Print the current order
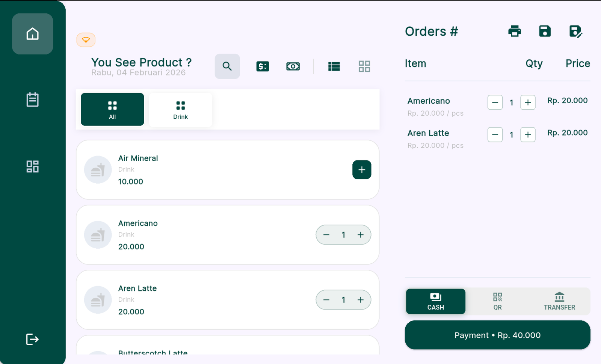 515,31
